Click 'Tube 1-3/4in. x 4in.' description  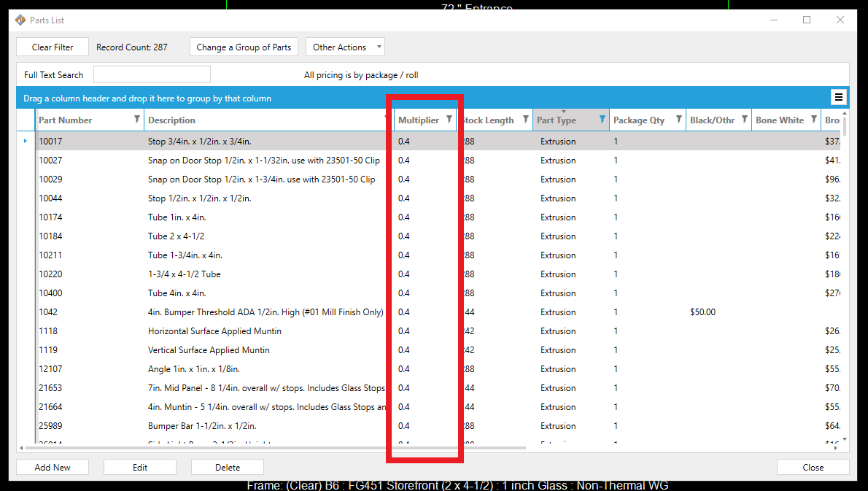(x=185, y=255)
